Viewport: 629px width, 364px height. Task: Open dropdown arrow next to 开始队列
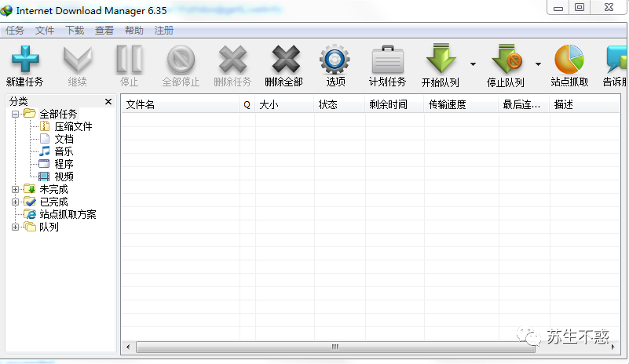coord(473,64)
